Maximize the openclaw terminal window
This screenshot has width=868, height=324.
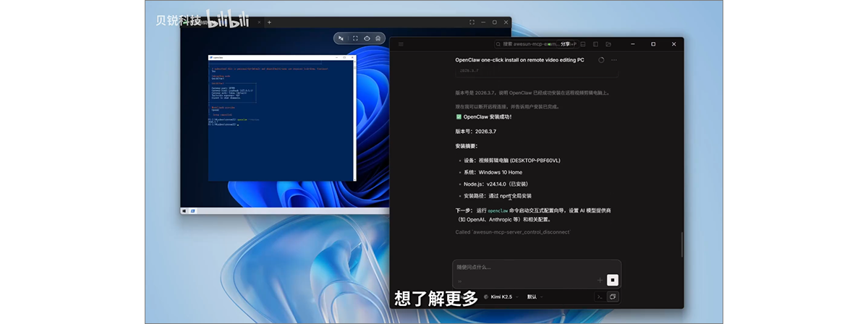344,57
